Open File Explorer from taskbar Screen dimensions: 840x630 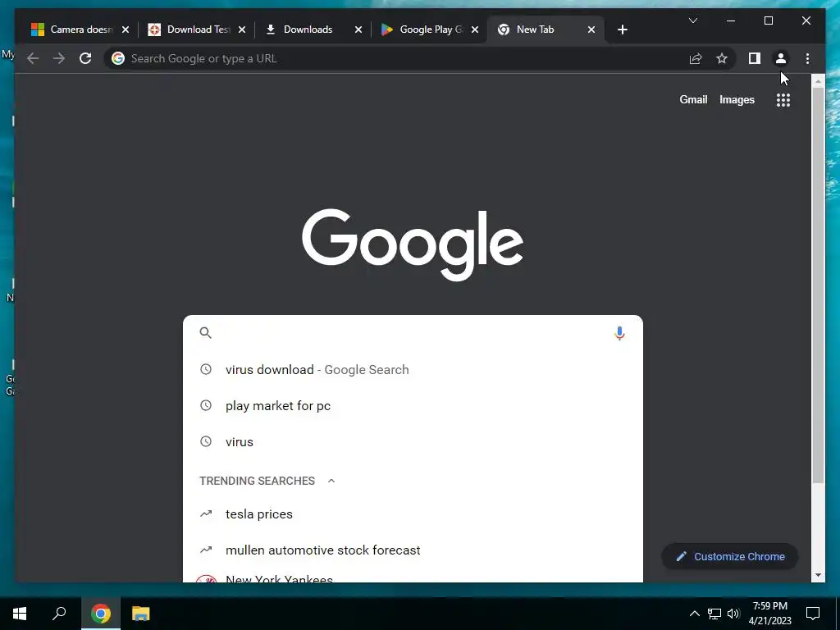click(x=140, y=614)
